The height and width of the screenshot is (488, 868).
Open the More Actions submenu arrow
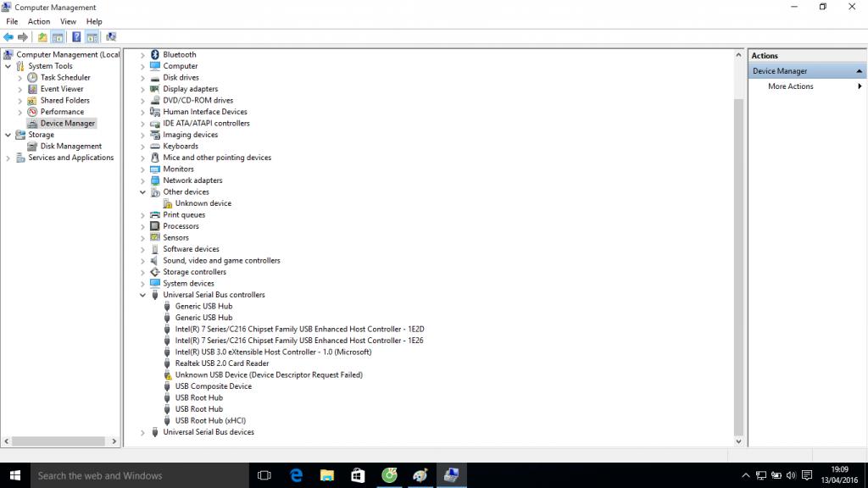point(860,86)
